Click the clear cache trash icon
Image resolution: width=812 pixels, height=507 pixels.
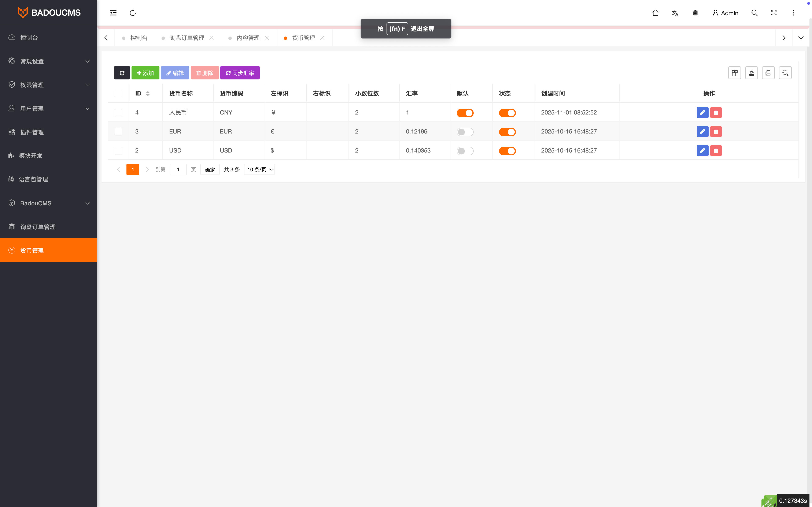[695, 13]
